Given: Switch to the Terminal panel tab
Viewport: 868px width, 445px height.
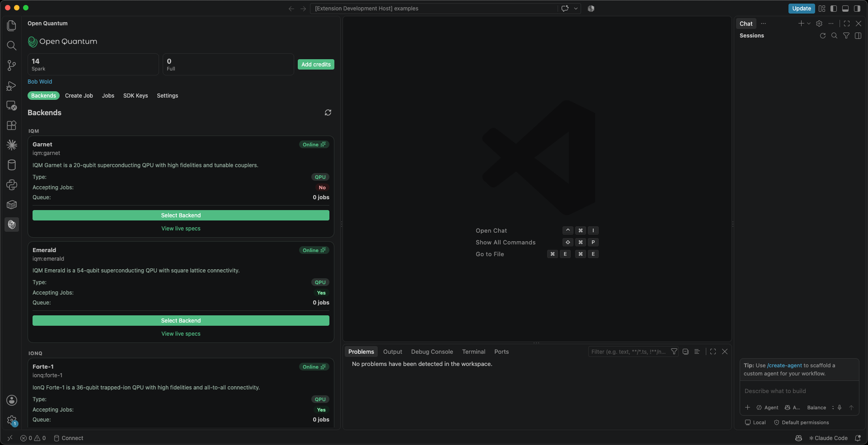Looking at the screenshot, I should [x=474, y=352].
